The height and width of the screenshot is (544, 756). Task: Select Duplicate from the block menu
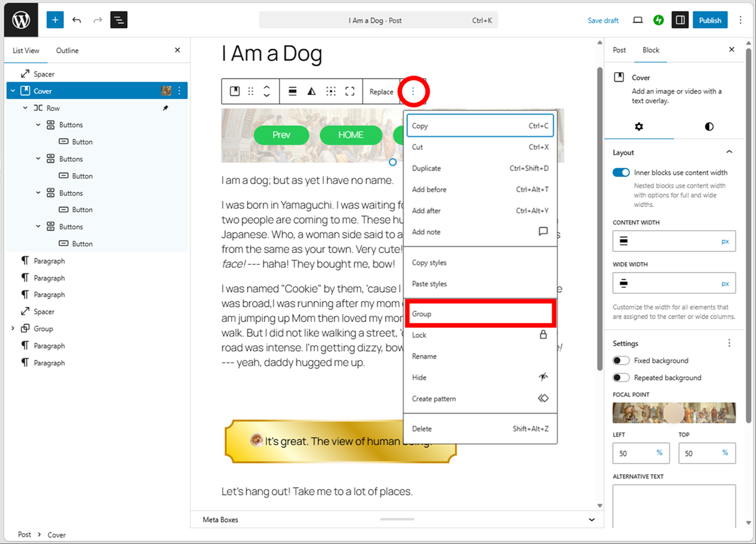[427, 168]
